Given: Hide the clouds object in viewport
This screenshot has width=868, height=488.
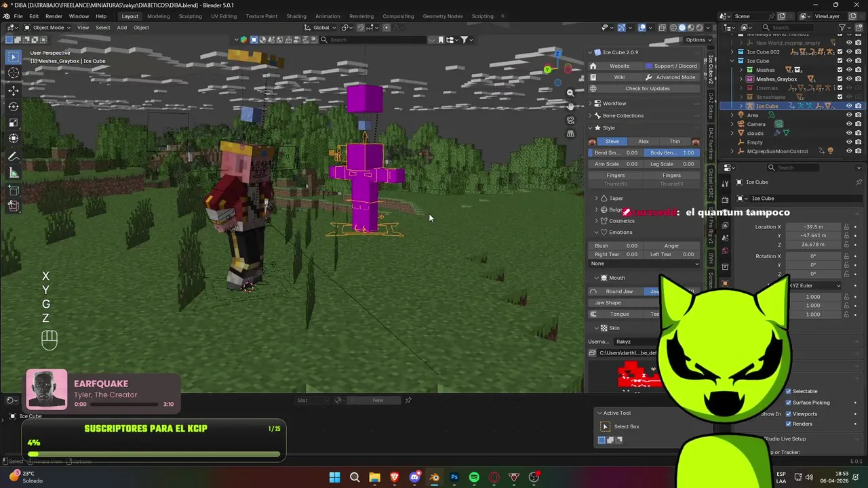Looking at the screenshot, I should pyautogui.click(x=849, y=133).
